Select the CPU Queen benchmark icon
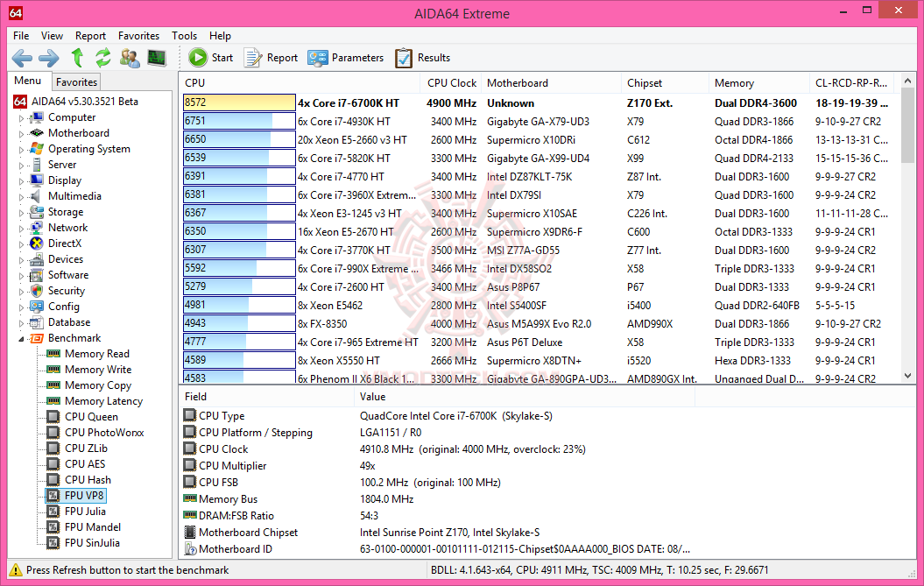The height and width of the screenshot is (586, 924). tap(53, 417)
